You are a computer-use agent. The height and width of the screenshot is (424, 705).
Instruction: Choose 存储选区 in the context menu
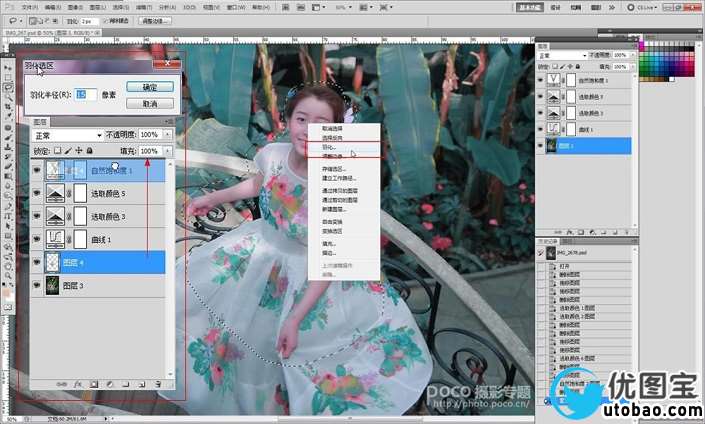pyautogui.click(x=334, y=169)
